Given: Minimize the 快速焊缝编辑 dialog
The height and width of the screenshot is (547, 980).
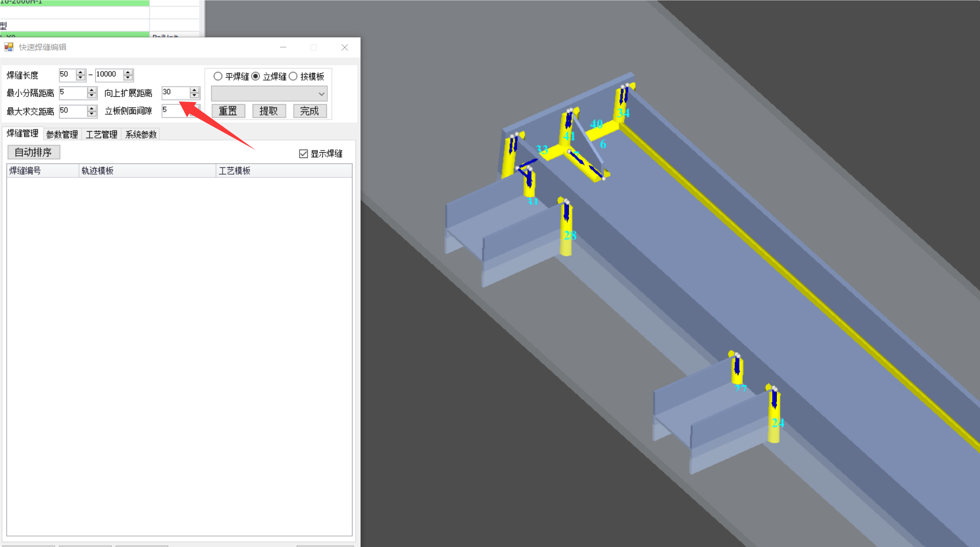Looking at the screenshot, I should pyautogui.click(x=283, y=47).
